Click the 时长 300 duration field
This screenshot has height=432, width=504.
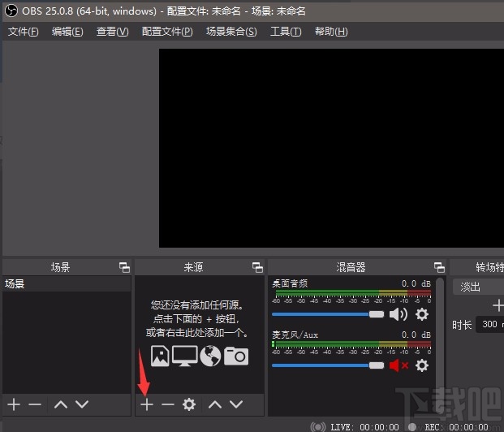pyautogui.click(x=490, y=324)
